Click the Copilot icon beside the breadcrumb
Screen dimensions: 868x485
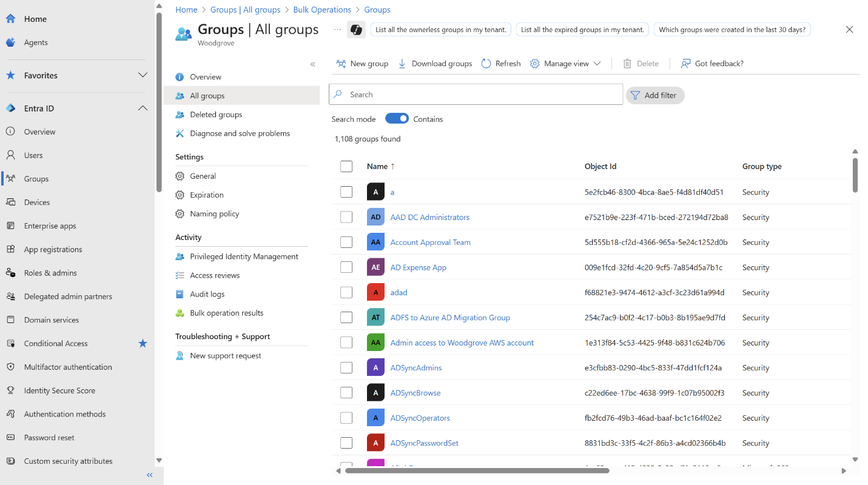pyautogui.click(x=356, y=29)
